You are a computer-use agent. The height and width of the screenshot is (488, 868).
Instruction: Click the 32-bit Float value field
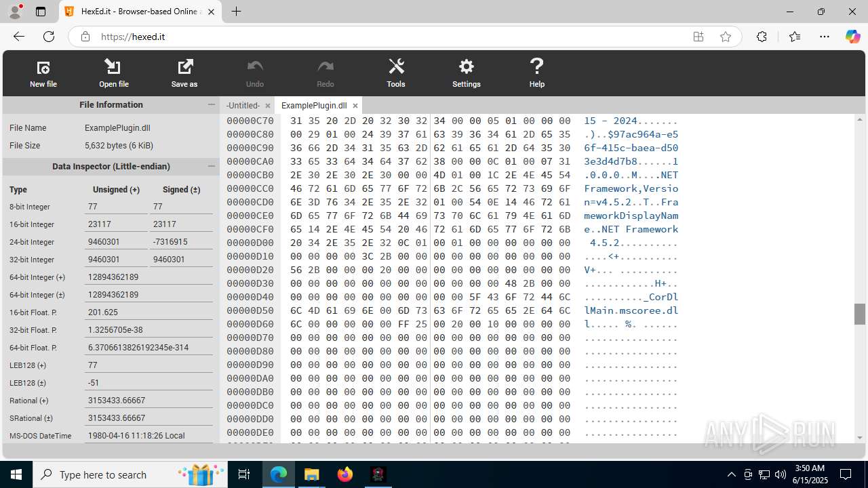(149, 330)
